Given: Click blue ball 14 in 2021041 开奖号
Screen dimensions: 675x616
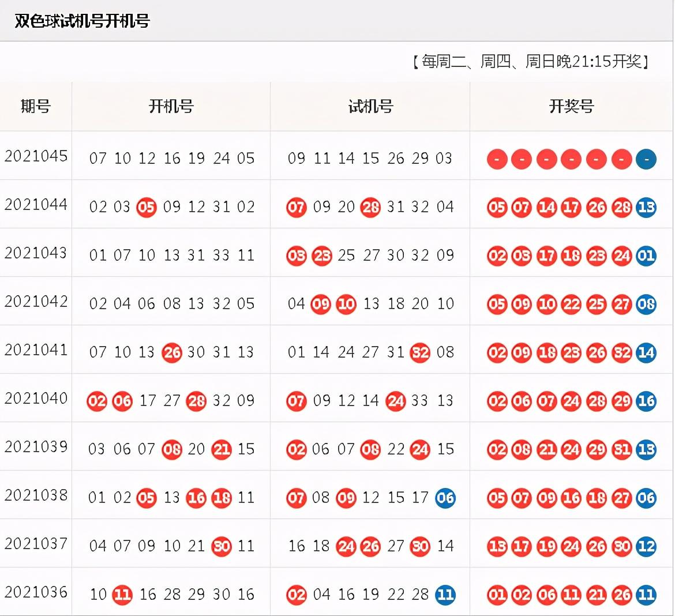Looking at the screenshot, I should pyautogui.click(x=646, y=353).
